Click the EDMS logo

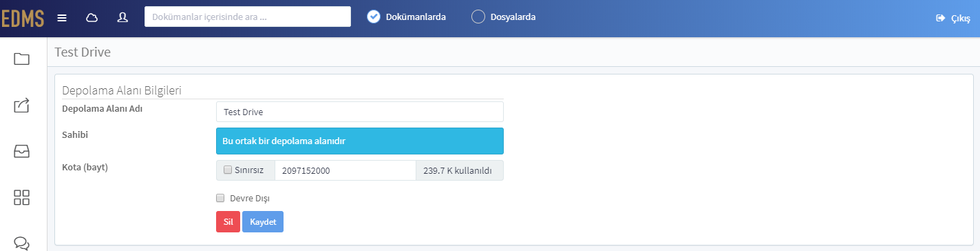[22, 18]
